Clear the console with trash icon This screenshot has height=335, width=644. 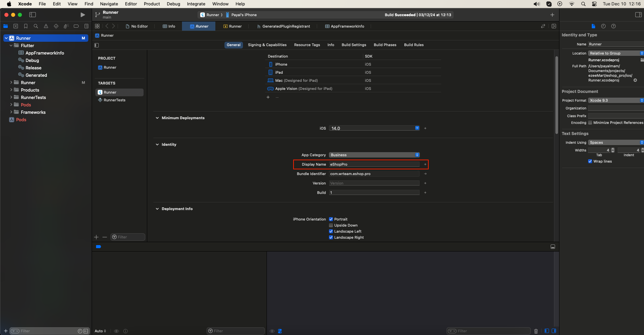click(536, 331)
